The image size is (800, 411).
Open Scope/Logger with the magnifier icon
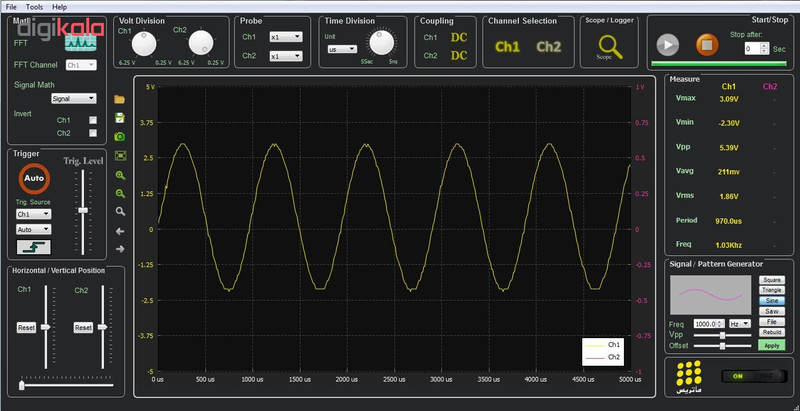click(608, 46)
